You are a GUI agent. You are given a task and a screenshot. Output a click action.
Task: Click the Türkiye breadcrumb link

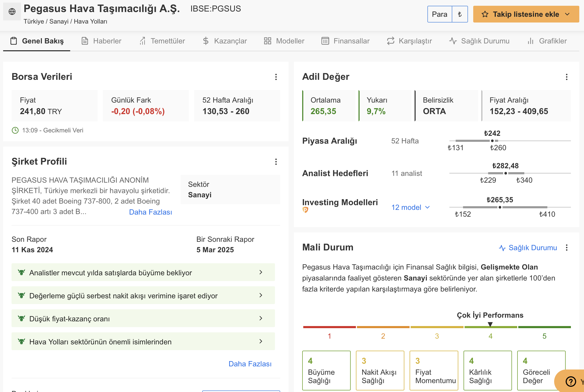[34, 21]
